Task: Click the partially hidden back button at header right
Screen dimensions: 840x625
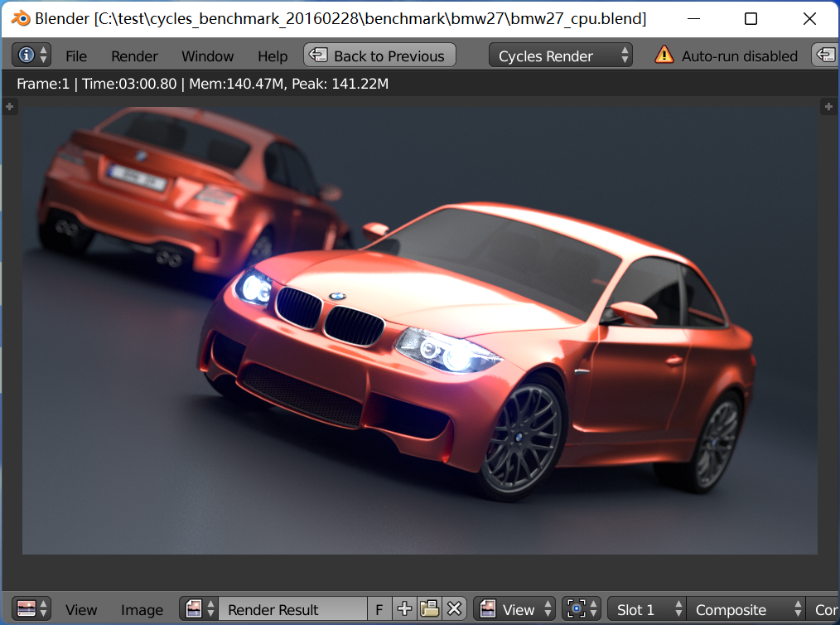Action: [x=826, y=56]
